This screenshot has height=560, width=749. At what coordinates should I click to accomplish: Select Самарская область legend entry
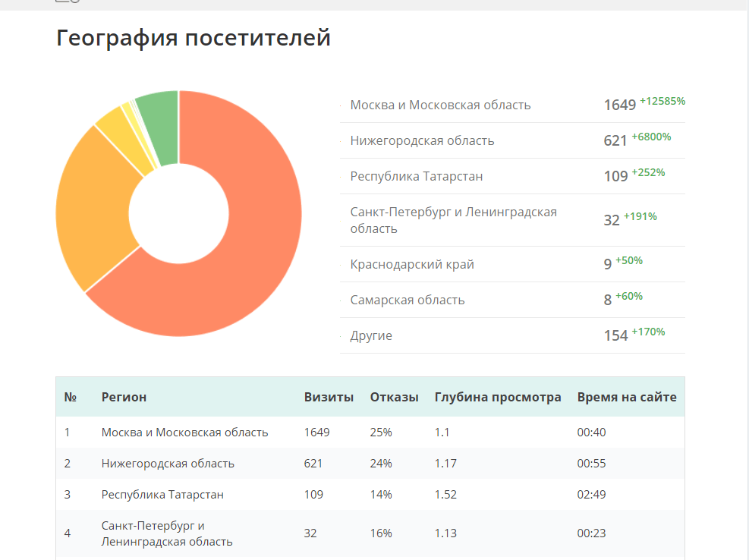click(408, 300)
